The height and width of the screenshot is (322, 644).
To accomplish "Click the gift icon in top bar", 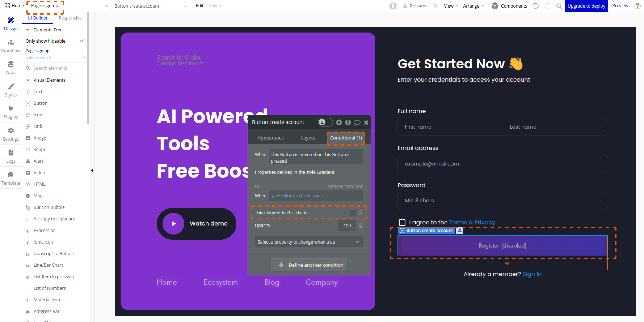I will coord(393,6).
